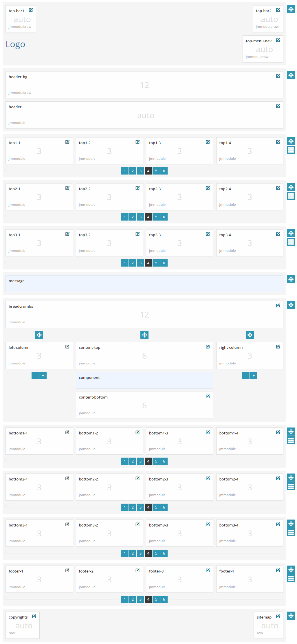
Task: Edit the breadcrumbs module block
Action: [x=278, y=306]
